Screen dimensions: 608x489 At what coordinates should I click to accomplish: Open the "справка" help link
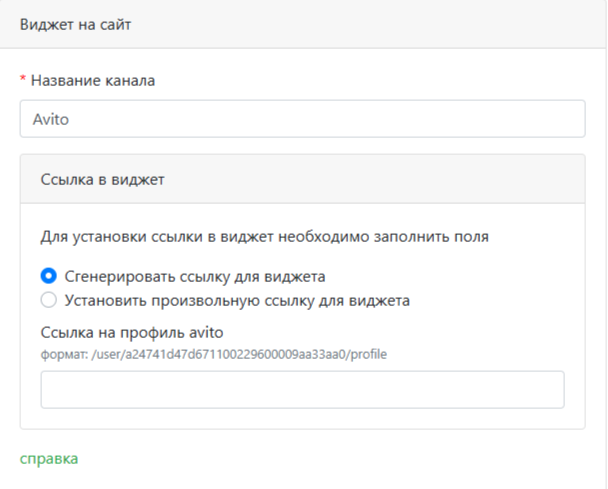tap(49, 459)
